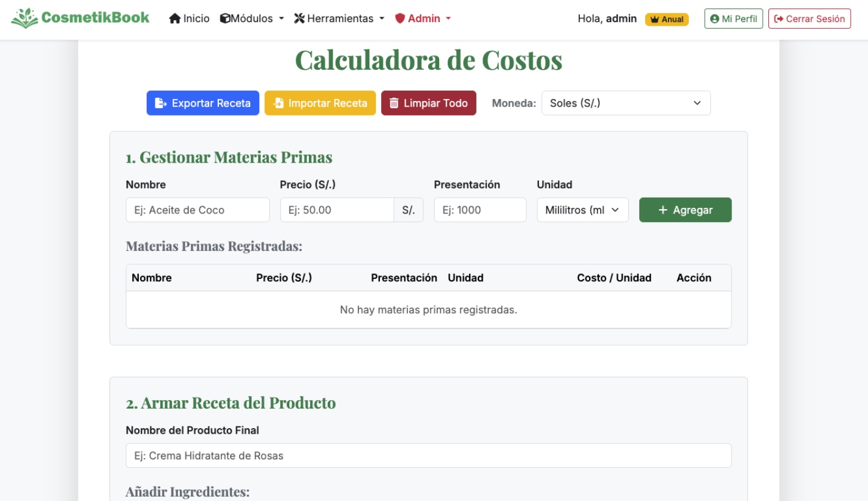Click the crown icon on the Anual badge
This screenshot has width=868, height=501.
coord(654,19)
